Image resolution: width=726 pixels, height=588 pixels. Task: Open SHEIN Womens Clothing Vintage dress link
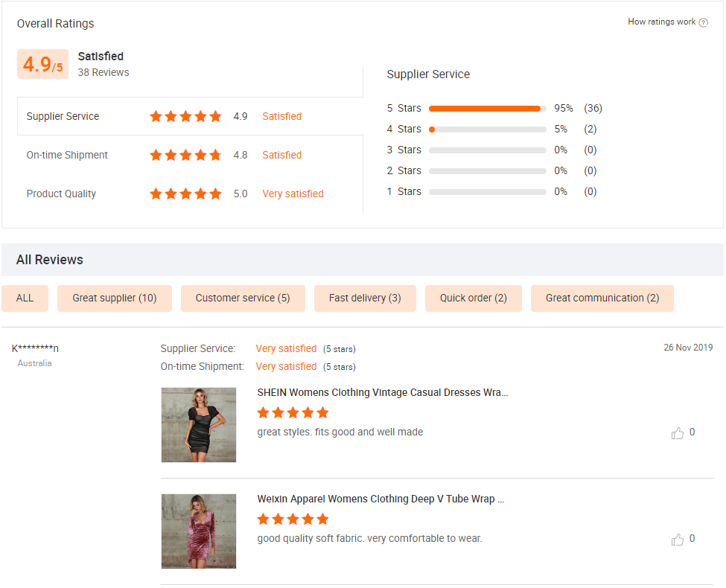383,392
